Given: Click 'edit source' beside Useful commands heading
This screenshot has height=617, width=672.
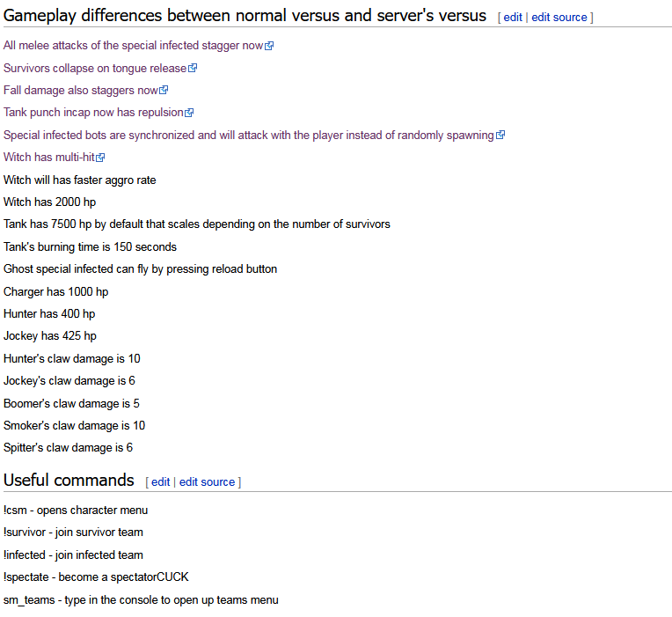Looking at the screenshot, I should pos(208,481).
